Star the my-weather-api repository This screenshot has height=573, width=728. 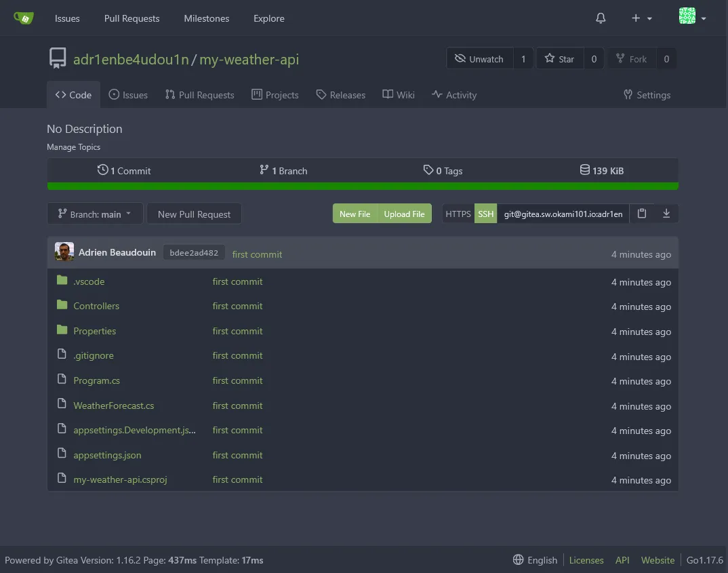point(560,58)
